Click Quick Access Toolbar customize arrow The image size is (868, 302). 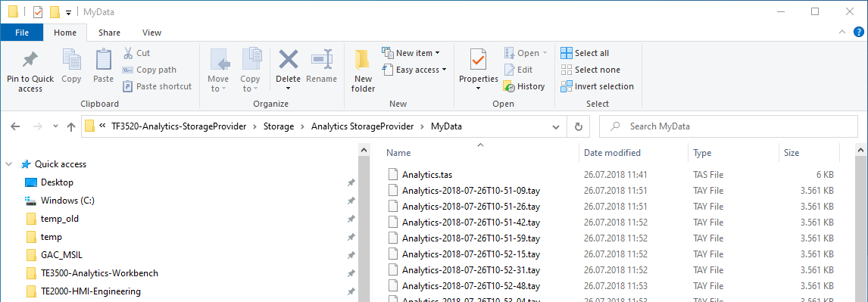click(x=68, y=12)
